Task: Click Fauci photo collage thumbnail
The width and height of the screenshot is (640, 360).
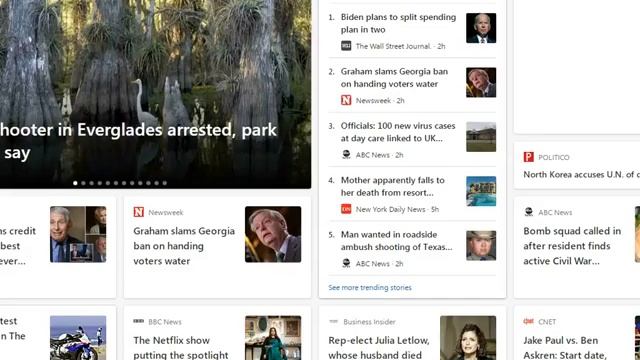Action: click(x=78, y=234)
